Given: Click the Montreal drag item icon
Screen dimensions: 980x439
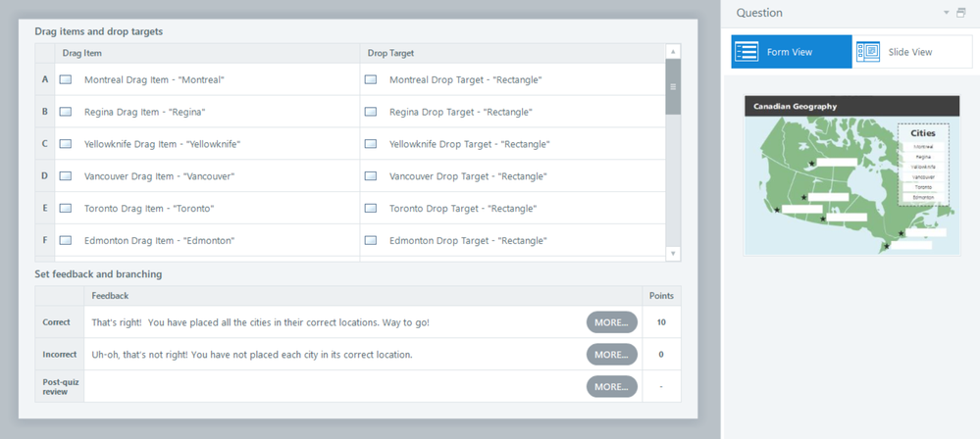Looking at the screenshot, I should coord(66,79).
